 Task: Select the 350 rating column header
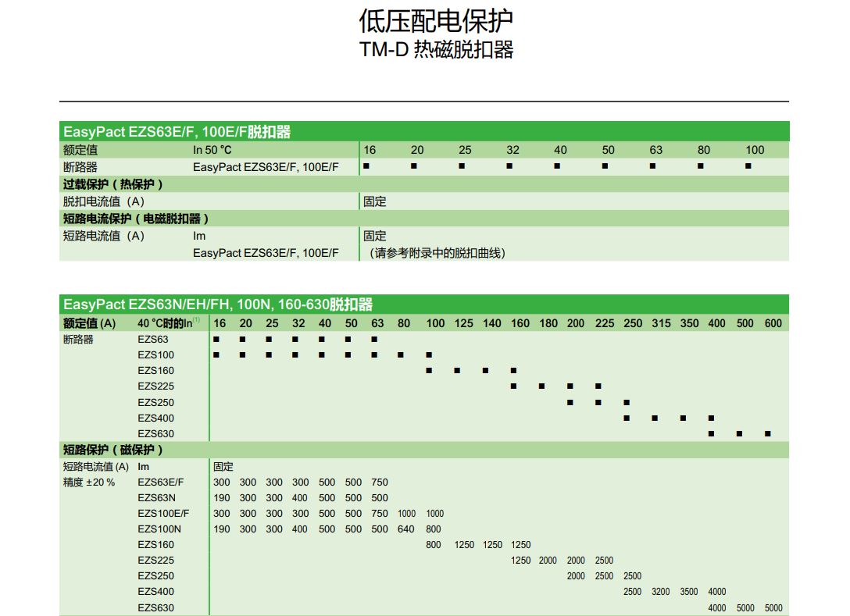pyautogui.click(x=689, y=323)
